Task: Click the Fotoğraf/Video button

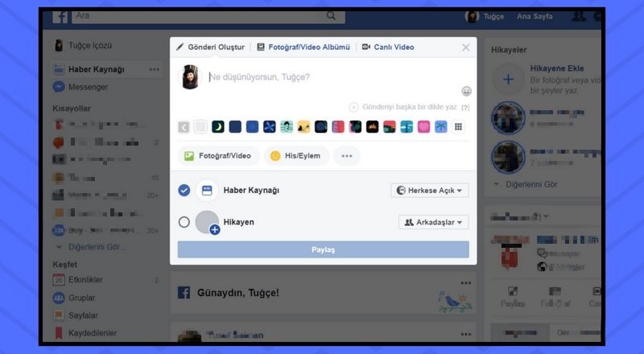Action: [217, 155]
